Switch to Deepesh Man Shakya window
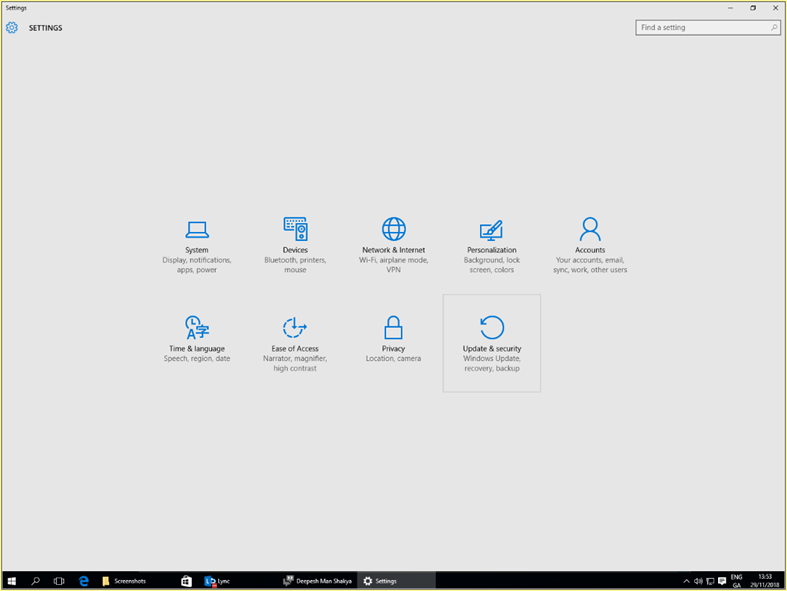The width and height of the screenshot is (787, 591). point(317,581)
